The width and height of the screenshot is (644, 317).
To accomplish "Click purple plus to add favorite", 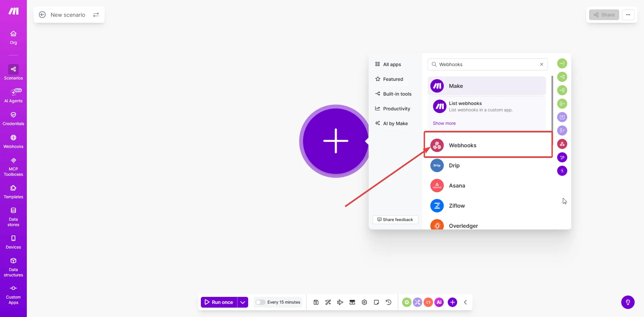I will [452, 302].
